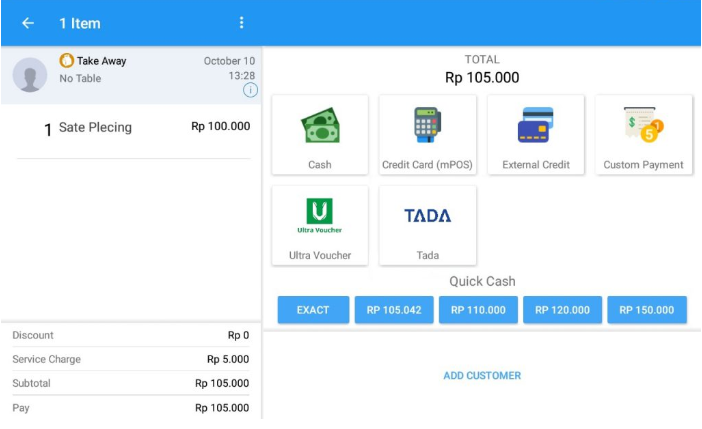Tap the EXACT quick cash button
This screenshot has height=429, width=702.
(313, 309)
